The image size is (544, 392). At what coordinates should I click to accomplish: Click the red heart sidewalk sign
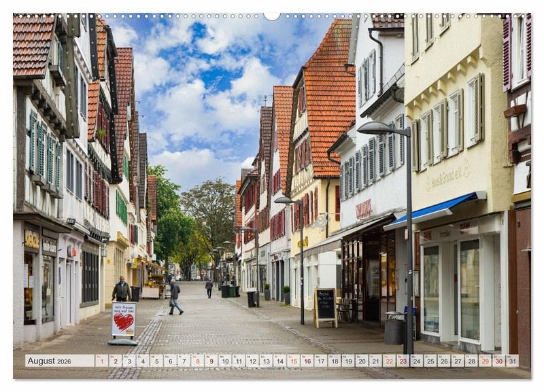(123, 321)
